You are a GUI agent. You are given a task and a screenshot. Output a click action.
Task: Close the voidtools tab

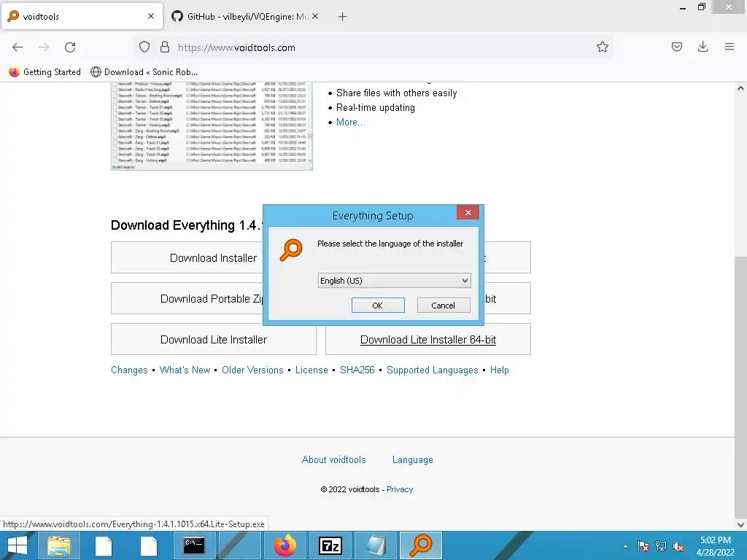tap(150, 16)
